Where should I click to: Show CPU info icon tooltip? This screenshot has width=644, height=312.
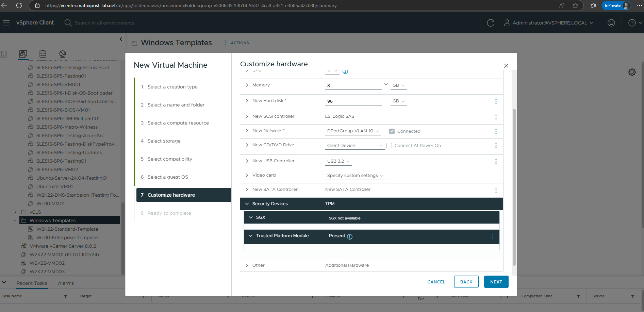[345, 71]
